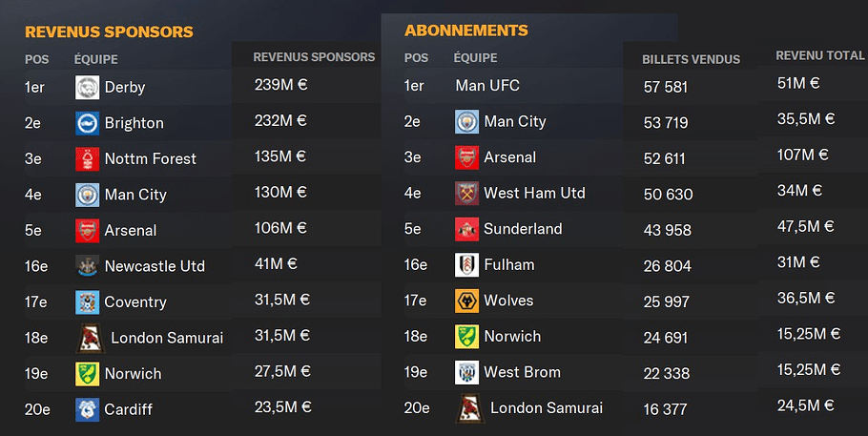Click Newcastle Utd badge in sponsors table
This screenshot has height=436, width=868.
tap(88, 266)
